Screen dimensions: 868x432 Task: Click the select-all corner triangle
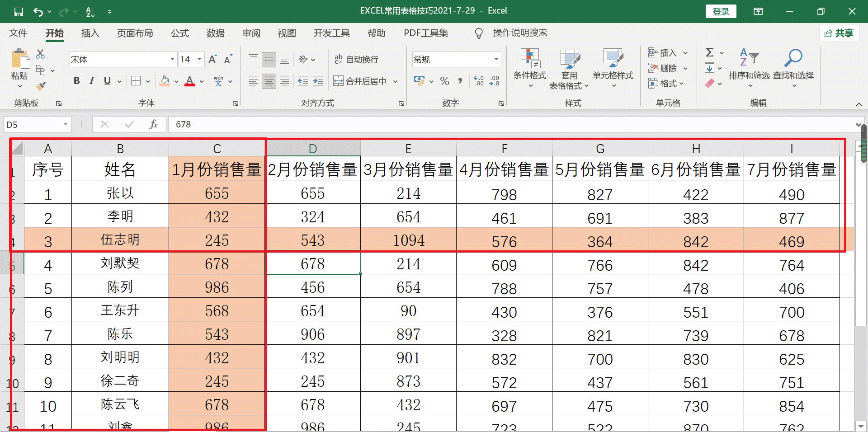point(17,148)
